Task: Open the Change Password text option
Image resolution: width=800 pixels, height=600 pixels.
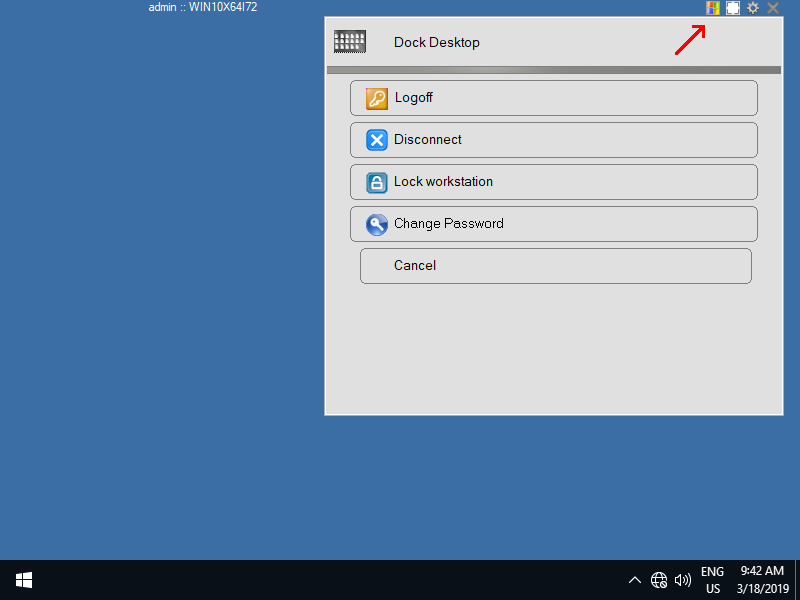Action: pos(448,224)
